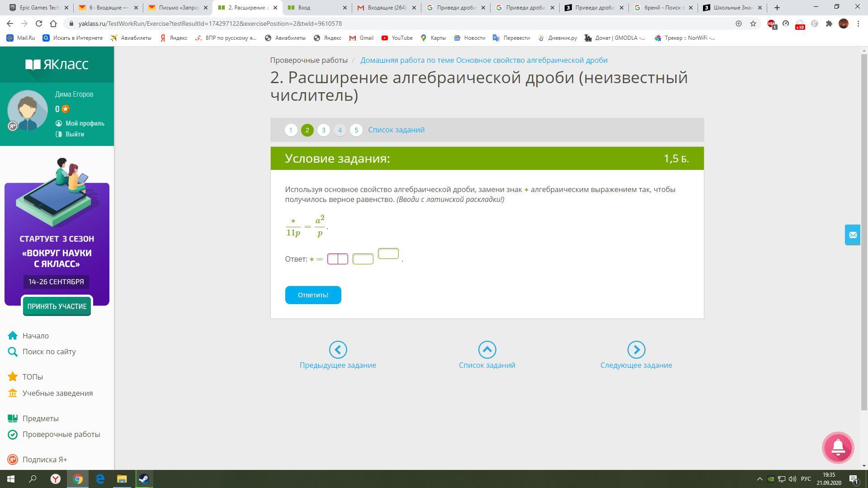
Task: Click ПРИНЯТЬ УЧАСТИЕ banner button
Action: (x=57, y=306)
